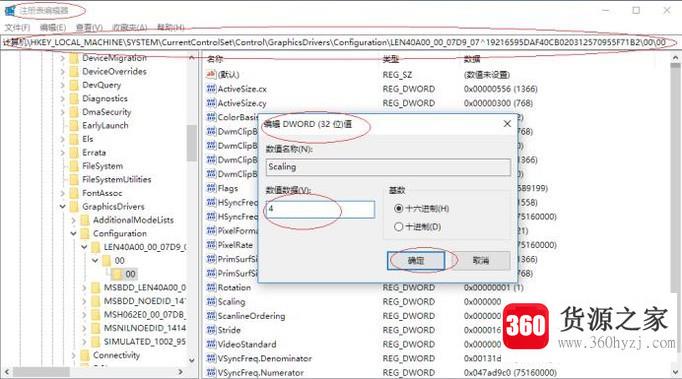
Task: Click the 0x00000300 (768) data value
Action: (498, 103)
